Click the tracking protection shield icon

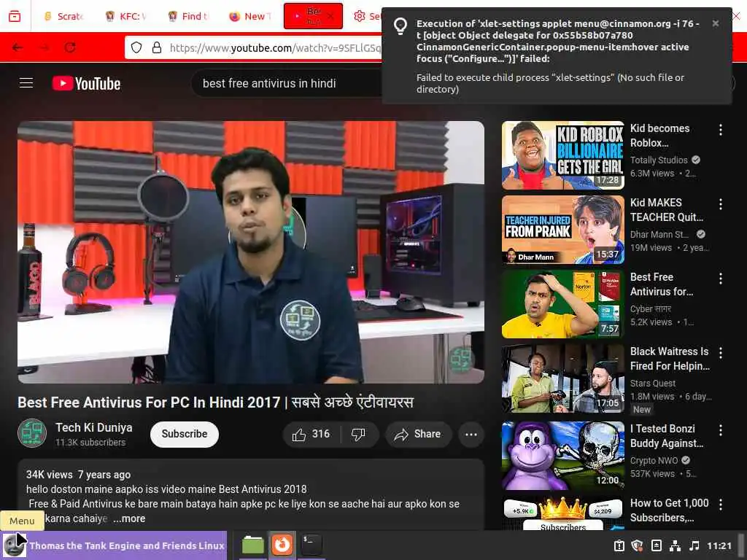click(136, 47)
